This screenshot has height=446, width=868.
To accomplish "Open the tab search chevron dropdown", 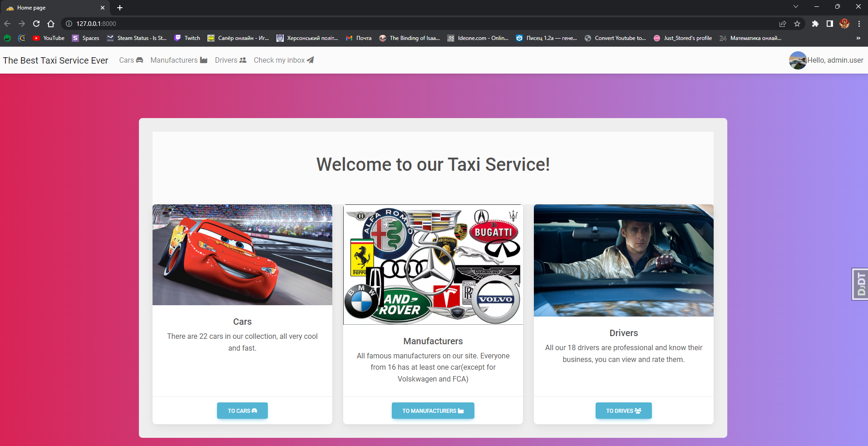I will coord(796,6).
